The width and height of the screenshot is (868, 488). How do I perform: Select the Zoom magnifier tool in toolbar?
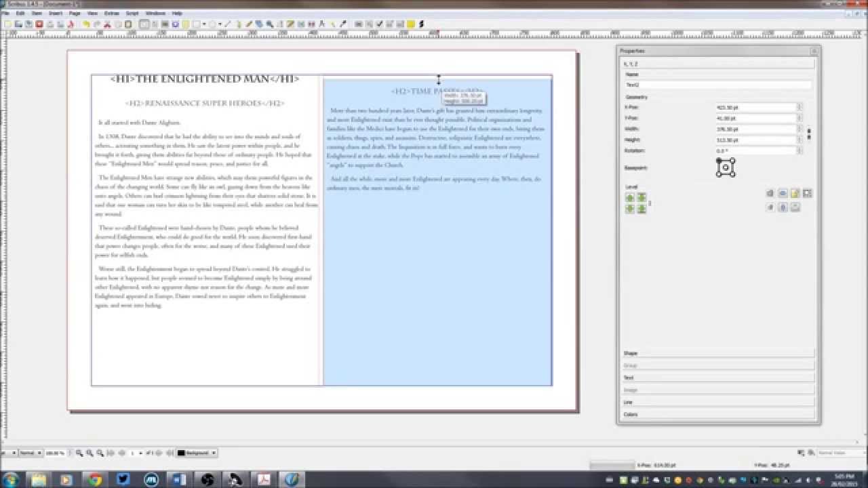(269, 24)
